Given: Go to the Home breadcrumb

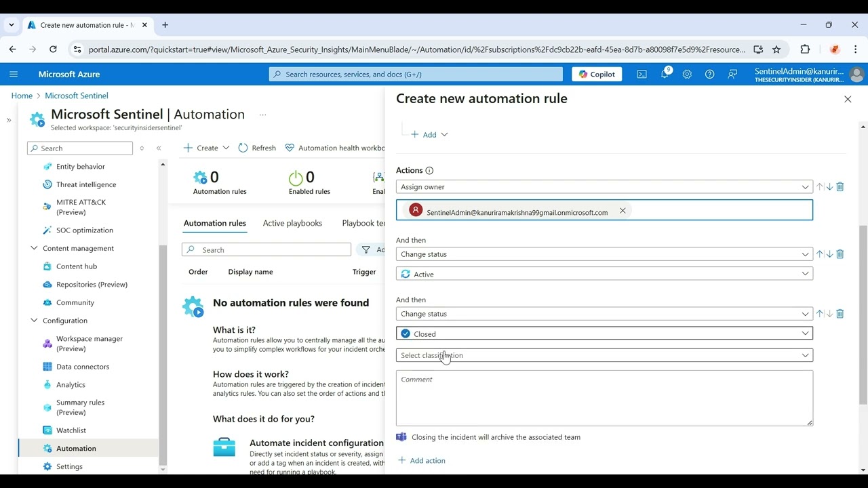Looking at the screenshot, I should click(22, 96).
